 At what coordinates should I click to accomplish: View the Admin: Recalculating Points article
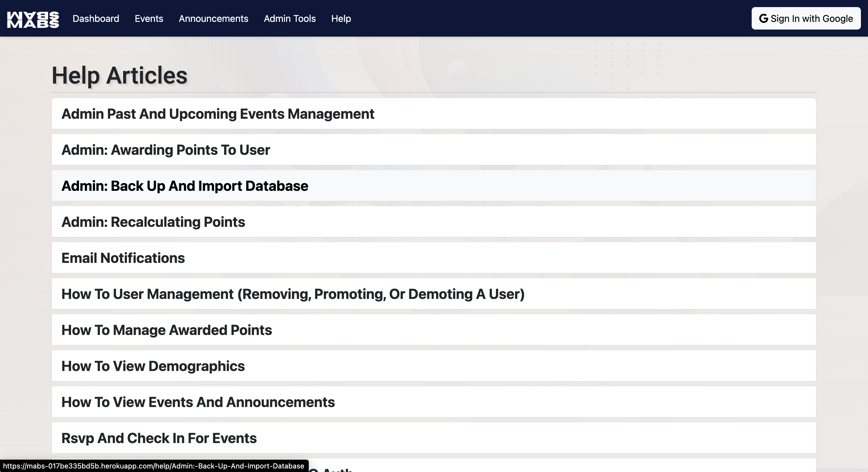153,222
